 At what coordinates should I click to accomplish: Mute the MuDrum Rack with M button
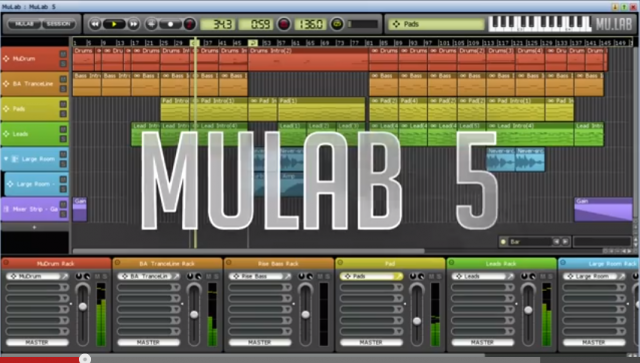[x=97, y=276]
